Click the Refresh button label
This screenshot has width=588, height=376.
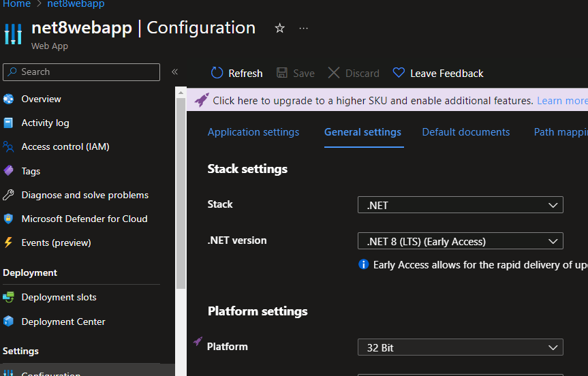pyautogui.click(x=246, y=73)
